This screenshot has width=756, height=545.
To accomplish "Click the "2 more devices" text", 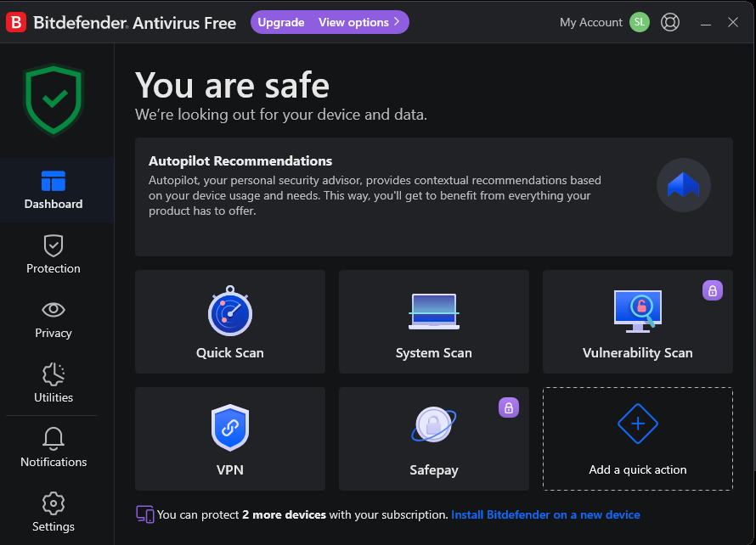I will (284, 514).
